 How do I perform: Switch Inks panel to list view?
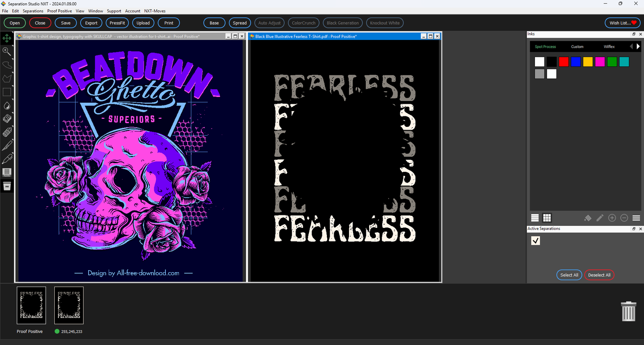pos(535,218)
